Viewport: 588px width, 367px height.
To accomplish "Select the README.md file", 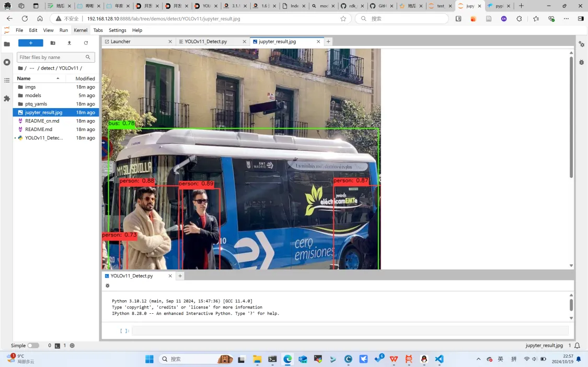I will pos(56,129).
